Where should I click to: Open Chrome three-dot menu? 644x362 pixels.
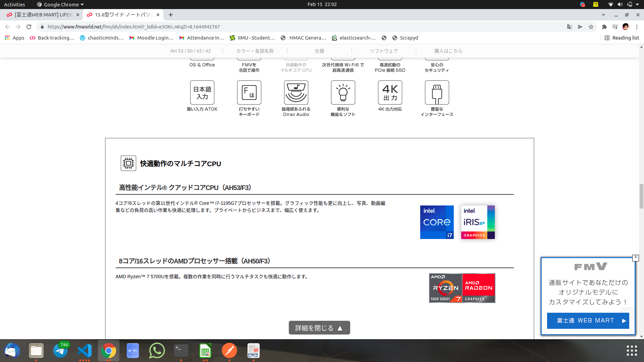pos(637,27)
